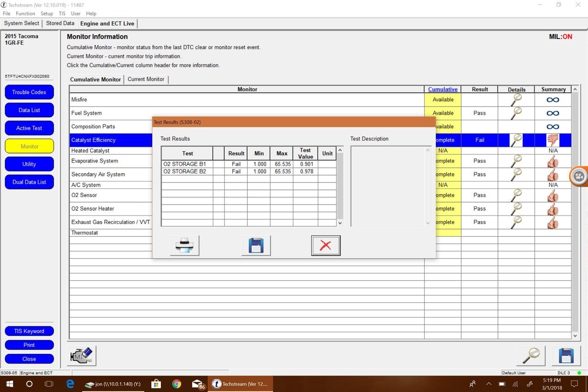
Task: Open Google Chrome from taskbar
Action: pyautogui.click(x=177, y=384)
